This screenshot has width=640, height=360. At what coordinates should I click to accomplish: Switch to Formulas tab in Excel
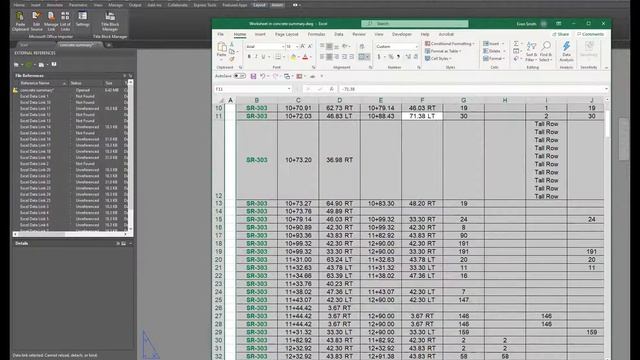316,34
